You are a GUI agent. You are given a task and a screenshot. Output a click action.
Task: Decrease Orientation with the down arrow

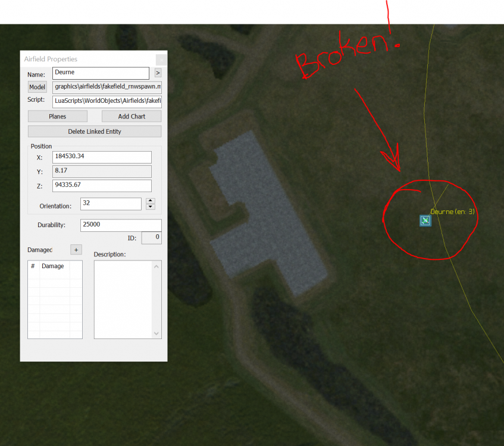tap(151, 207)
